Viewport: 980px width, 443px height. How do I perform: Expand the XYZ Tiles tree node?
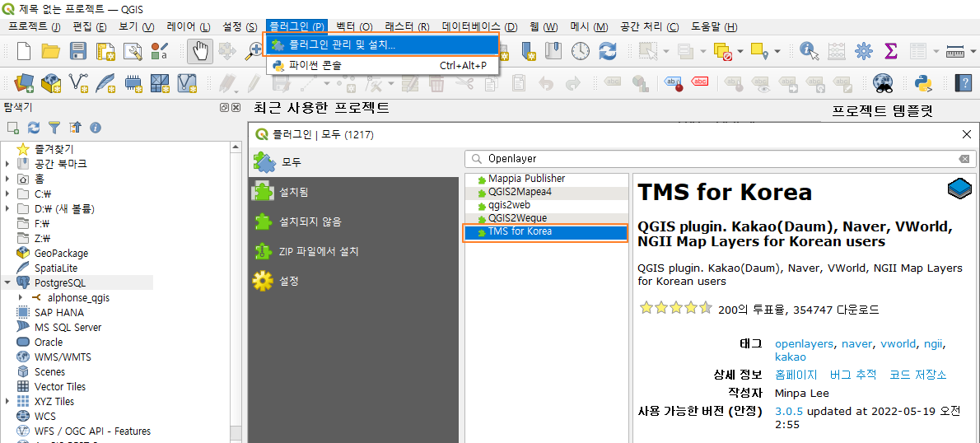(x=7, y=402)
